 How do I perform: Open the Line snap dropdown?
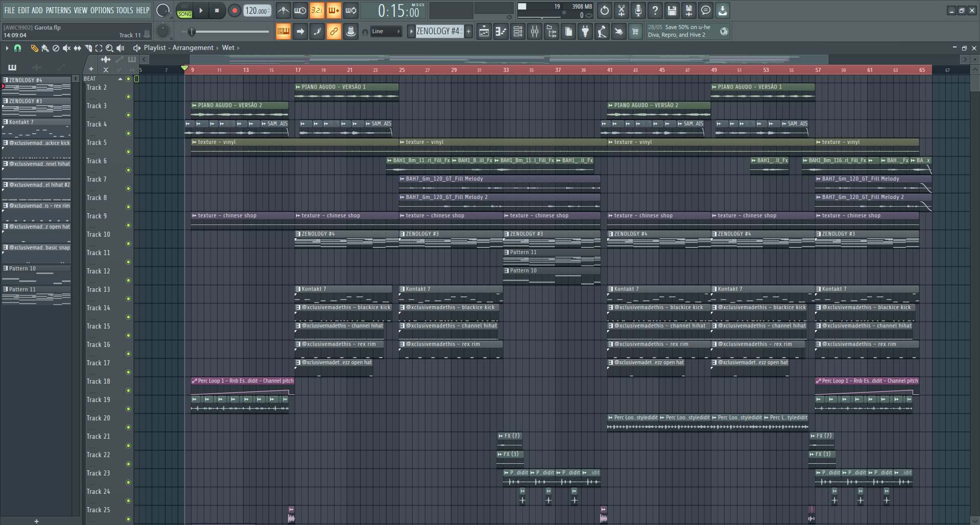point(386,32)
